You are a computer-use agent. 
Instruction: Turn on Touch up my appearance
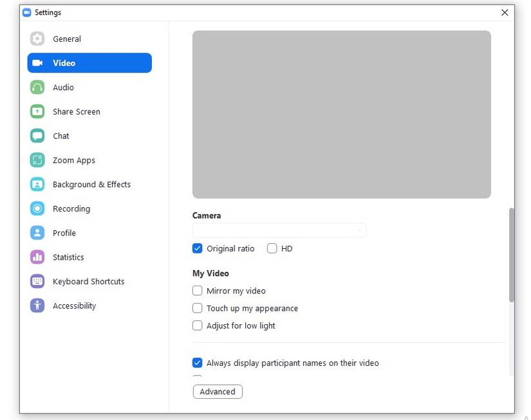198,308
